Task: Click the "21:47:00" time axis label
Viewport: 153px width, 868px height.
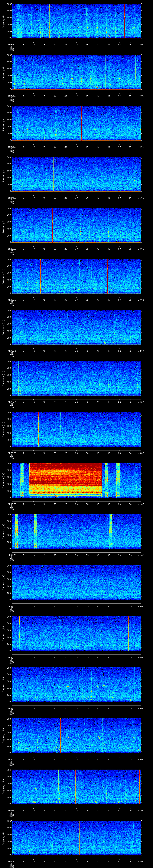Action: (x=12, y=861)
